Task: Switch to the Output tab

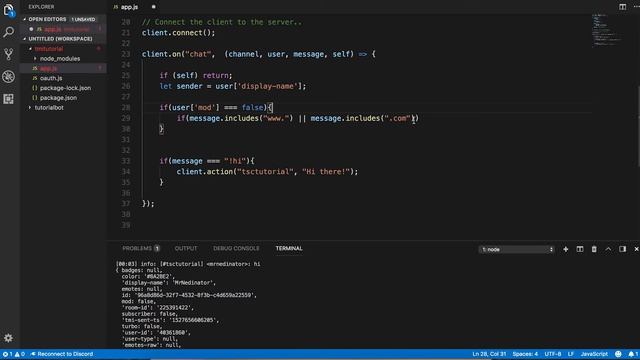Action: point(186,249)
